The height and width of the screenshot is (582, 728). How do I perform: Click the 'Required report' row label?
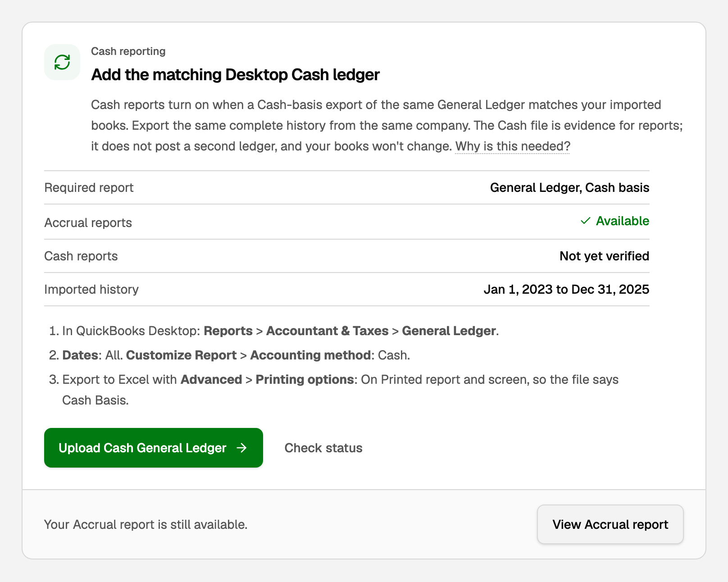[x=89, y=187]
